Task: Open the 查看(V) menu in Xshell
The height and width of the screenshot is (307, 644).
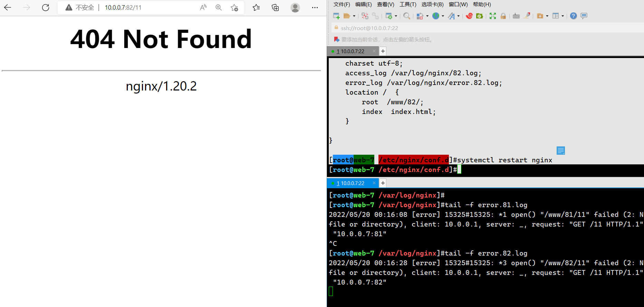Action: pos(386,4)
